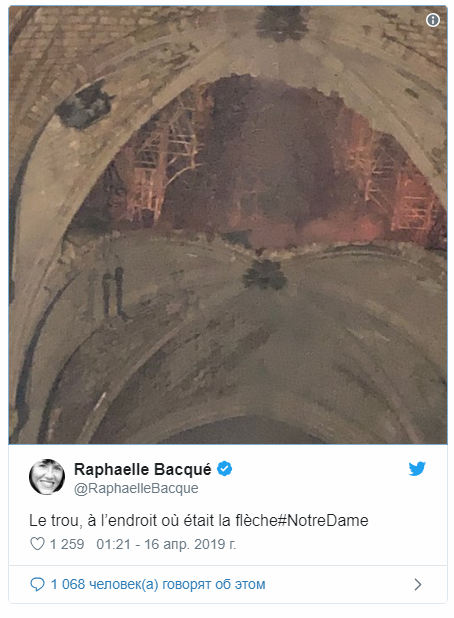Visit the @RaphaelleBacque handle

pos(136,488)
